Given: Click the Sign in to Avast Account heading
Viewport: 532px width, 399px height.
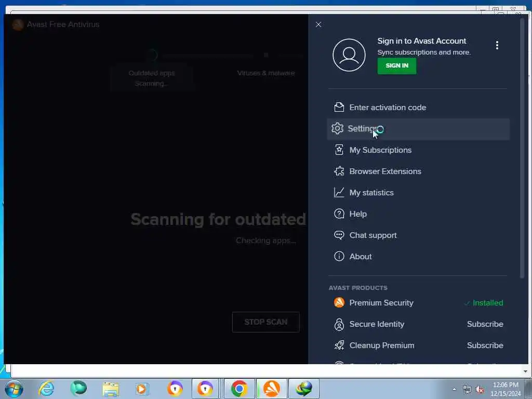Looking at the screenshot, I should [x=422, y=41].
